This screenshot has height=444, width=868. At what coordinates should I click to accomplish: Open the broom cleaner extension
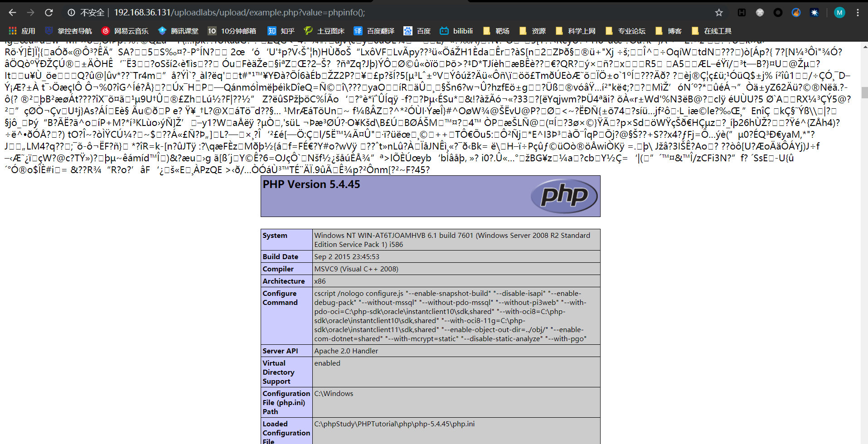pyautogui.click(x=796, y=13)
